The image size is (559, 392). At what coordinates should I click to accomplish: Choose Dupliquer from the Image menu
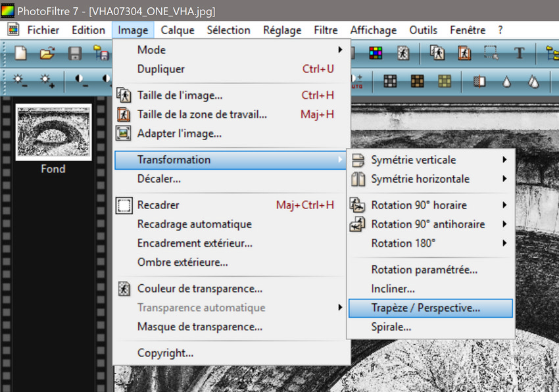click(x=231, y=69)
